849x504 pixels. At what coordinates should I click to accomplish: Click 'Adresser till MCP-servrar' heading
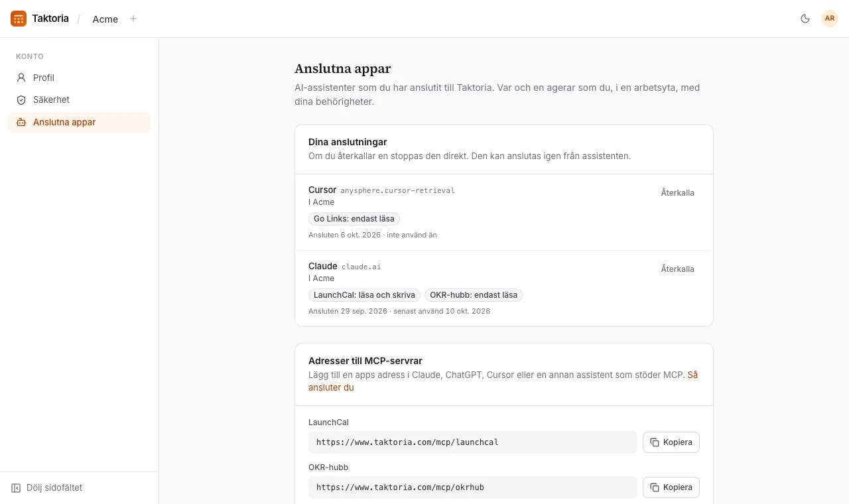tap(365, 361)
